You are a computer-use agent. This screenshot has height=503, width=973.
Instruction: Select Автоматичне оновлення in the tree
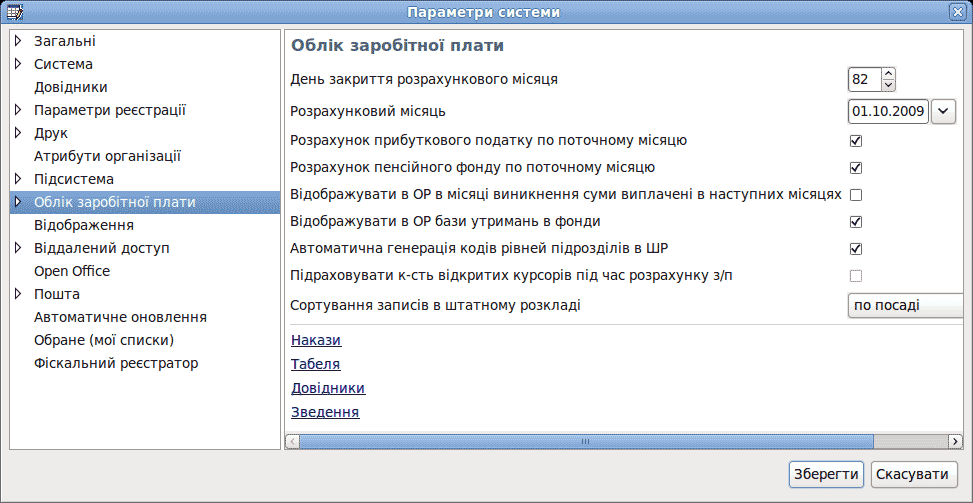(120, 318)
